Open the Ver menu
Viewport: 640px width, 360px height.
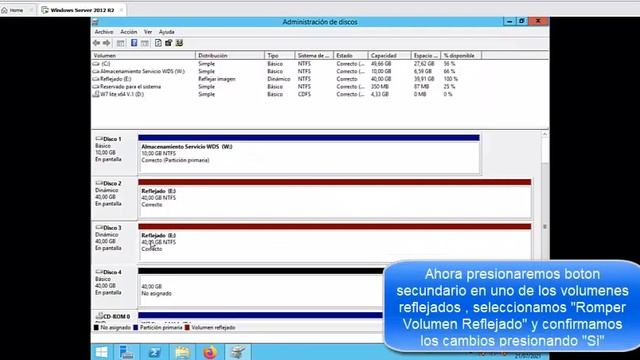tap(148, 32)
